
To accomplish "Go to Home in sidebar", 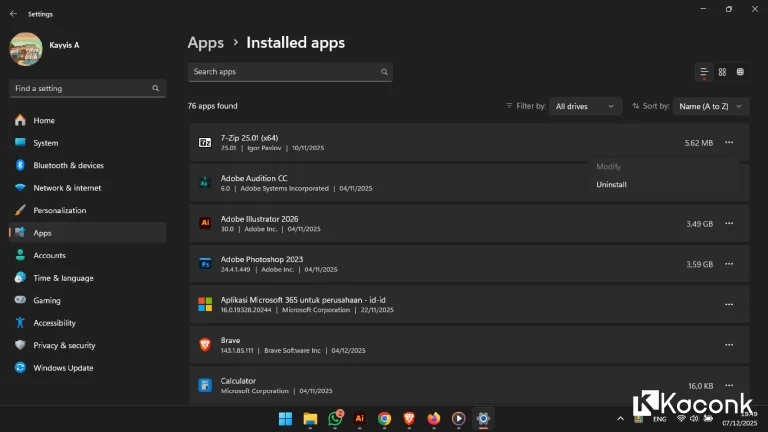I will [87, 120].
